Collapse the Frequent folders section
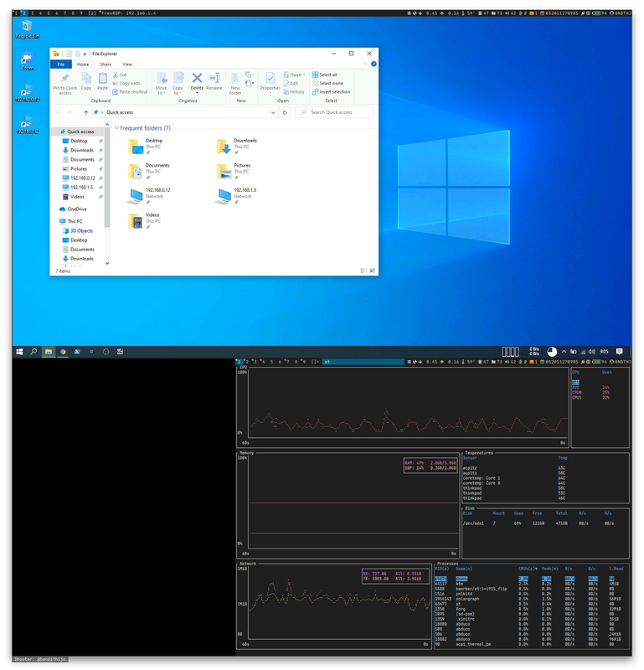 coord(116,128)
